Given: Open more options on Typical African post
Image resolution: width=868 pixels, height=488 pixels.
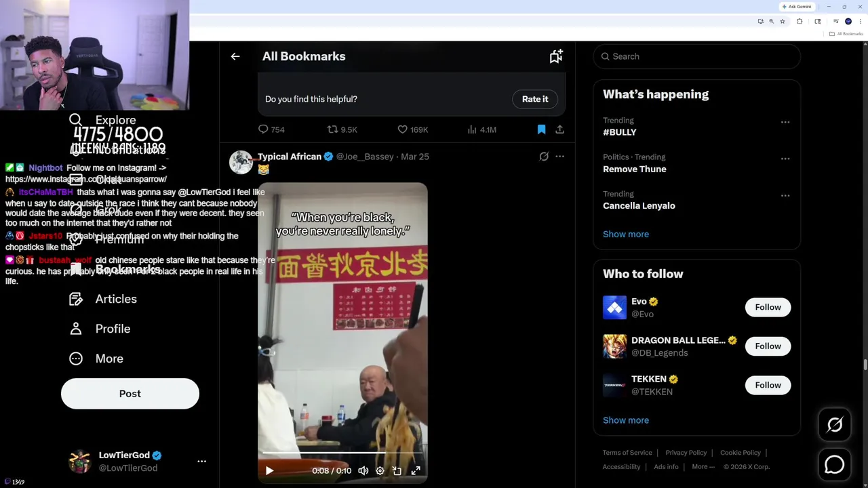Looking at the screenshot, I should coord(559,157).
